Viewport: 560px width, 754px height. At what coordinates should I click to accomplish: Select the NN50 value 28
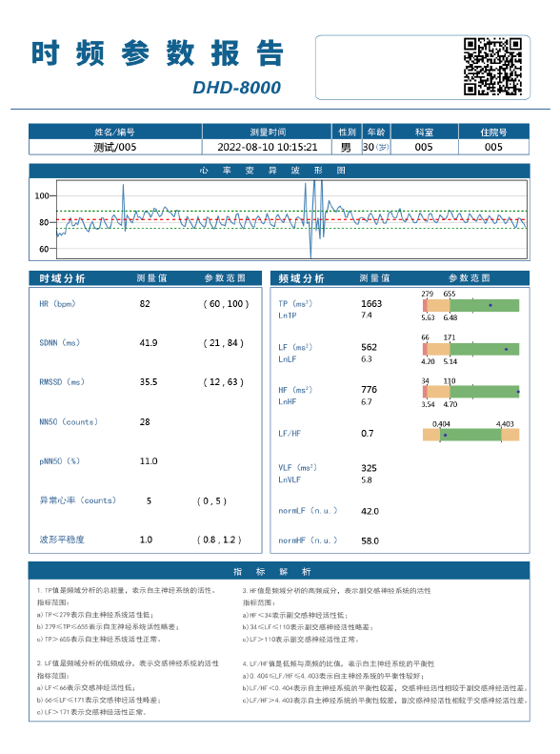point(145,421)
